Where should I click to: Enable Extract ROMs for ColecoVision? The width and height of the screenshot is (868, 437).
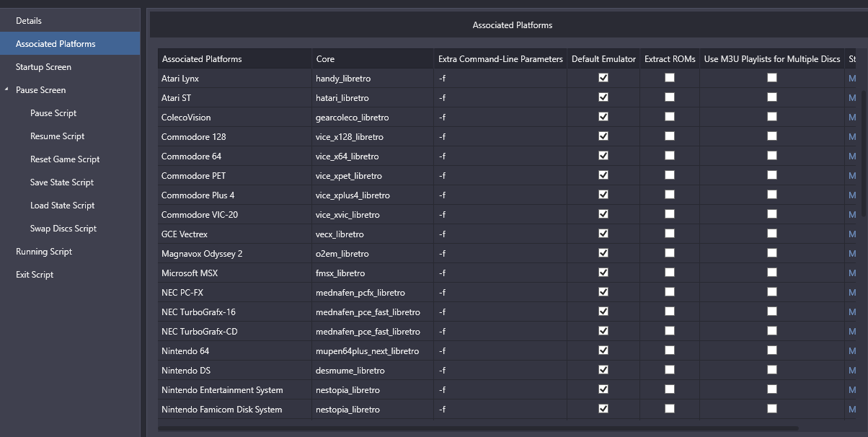point(670,117)
